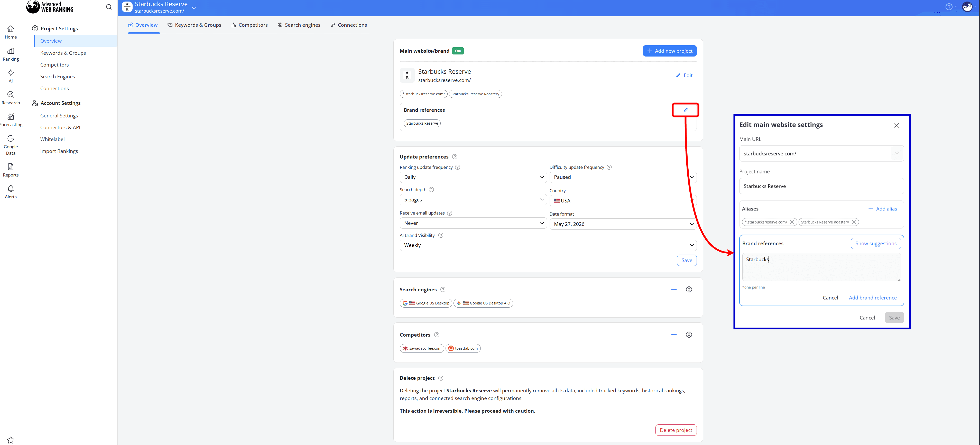Open the help question mark icon
Screen dimensions: 980x445
(x=949, y=7)
